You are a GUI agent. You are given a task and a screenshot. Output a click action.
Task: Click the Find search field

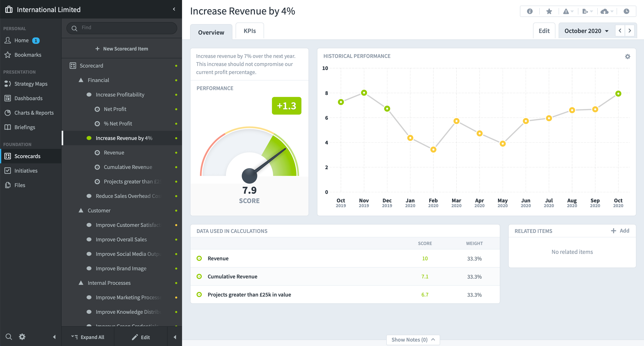(x=122, y=28)
